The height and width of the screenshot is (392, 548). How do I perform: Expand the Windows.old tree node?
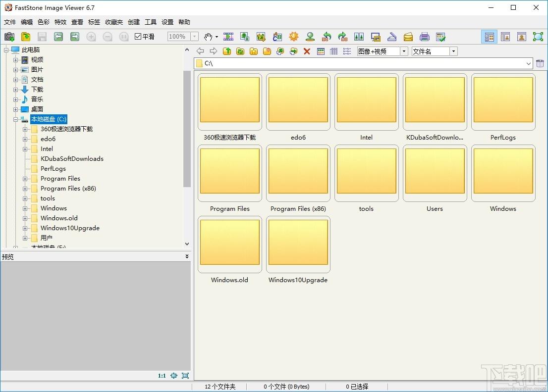[25, 218]
